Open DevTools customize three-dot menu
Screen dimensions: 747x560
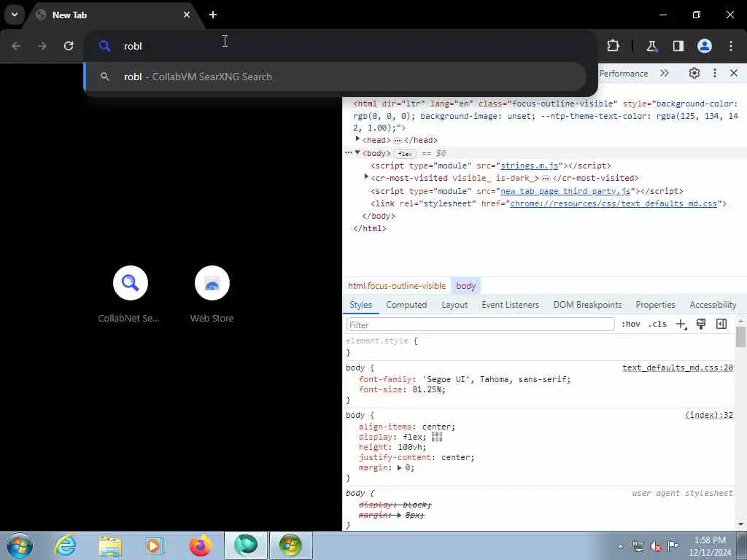pyautogui.click(x=715, y=73)
